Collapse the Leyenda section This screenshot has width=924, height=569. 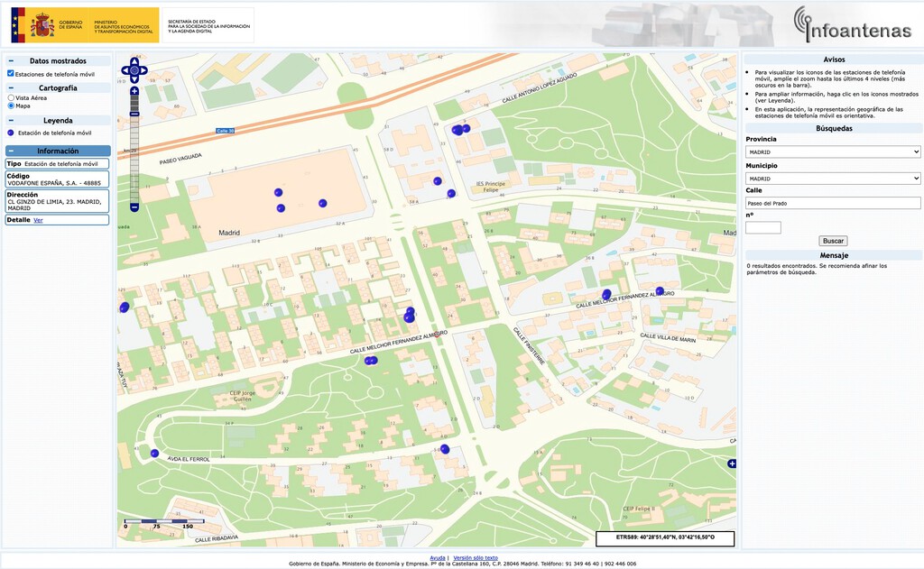coord(11,120)
